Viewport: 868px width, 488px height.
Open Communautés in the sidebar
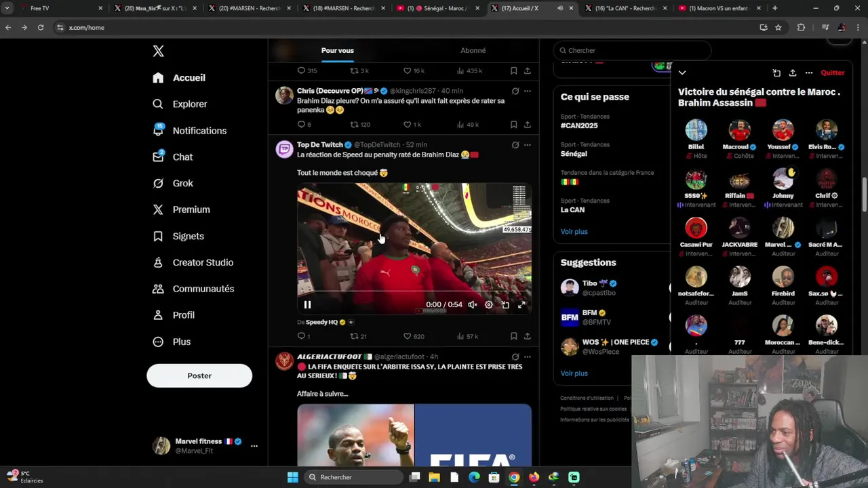(x=193, y=289)
